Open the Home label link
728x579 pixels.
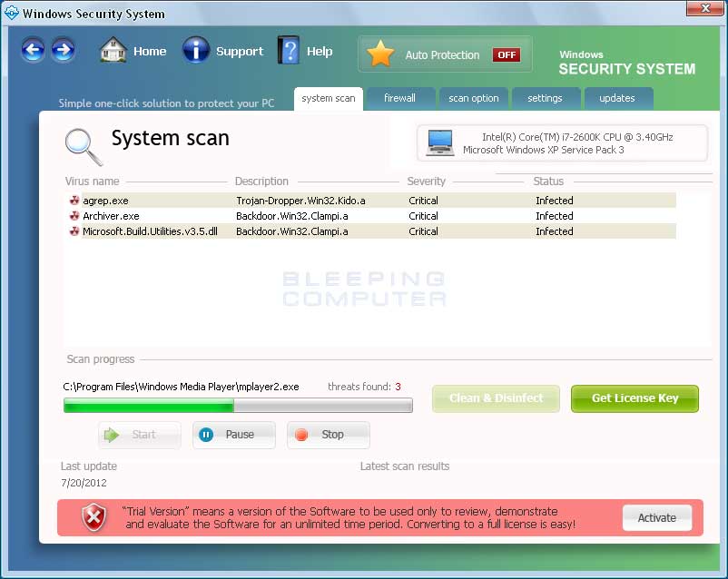point(150,51)
